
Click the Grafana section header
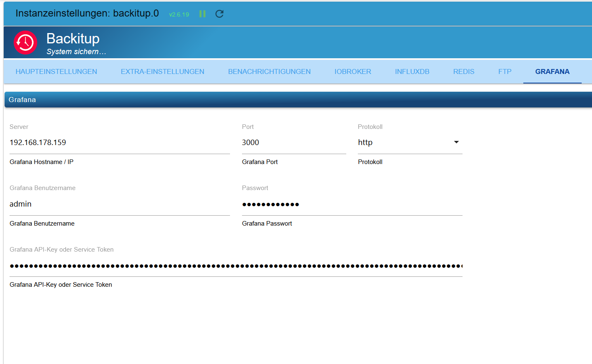(298, 100)
